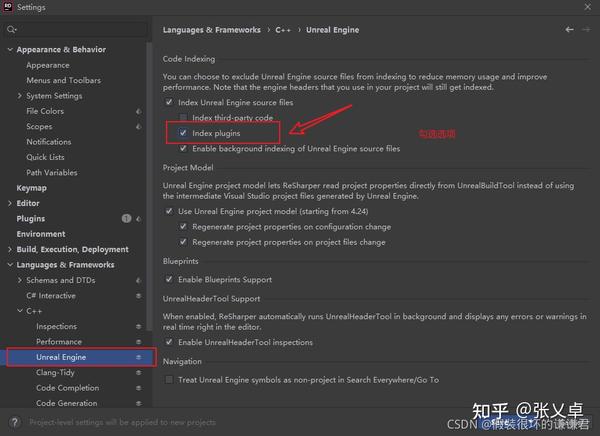
Task: Click the C++ breadcrumb
Action: (283, 30)
